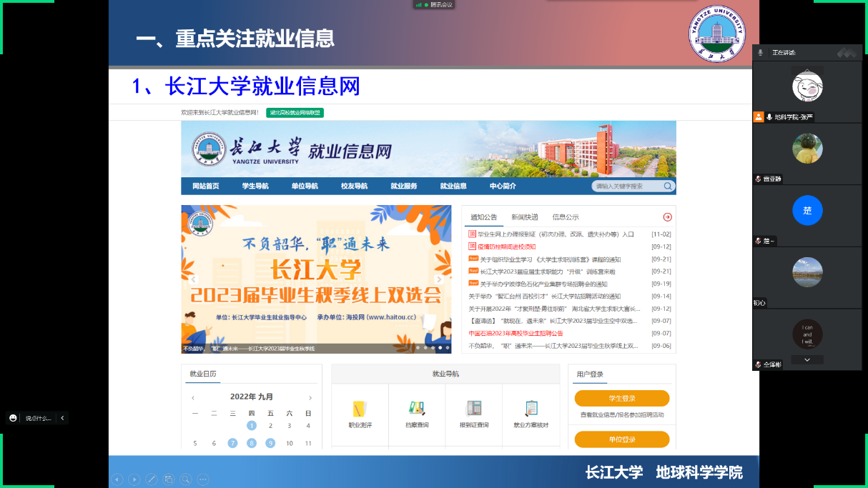Click the 报到证查询 telephone icon
The height and width of the screenshot is (488, 868).
tap(474, 409)
